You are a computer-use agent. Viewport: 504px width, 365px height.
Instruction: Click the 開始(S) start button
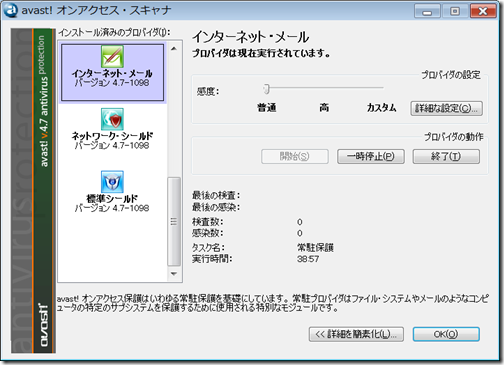click(295, 156)
